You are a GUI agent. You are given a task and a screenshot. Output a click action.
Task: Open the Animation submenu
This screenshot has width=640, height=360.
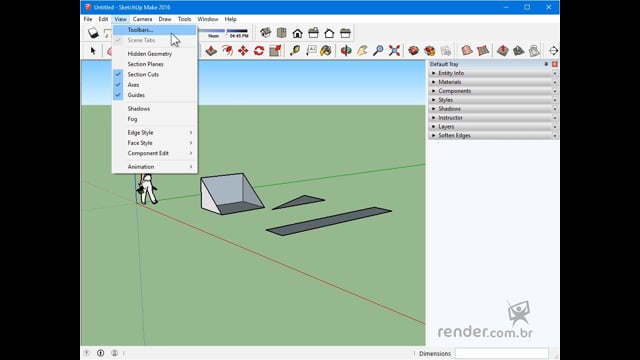point(155,167)
